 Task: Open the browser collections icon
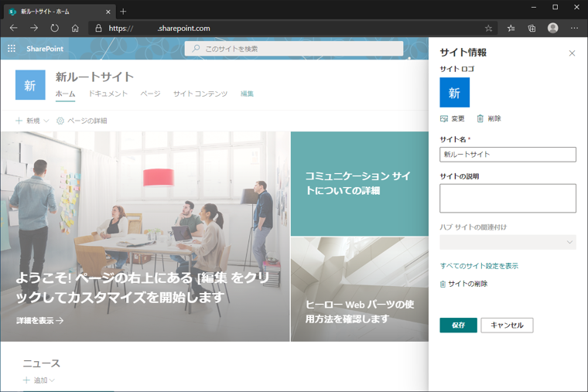point(532,28)
